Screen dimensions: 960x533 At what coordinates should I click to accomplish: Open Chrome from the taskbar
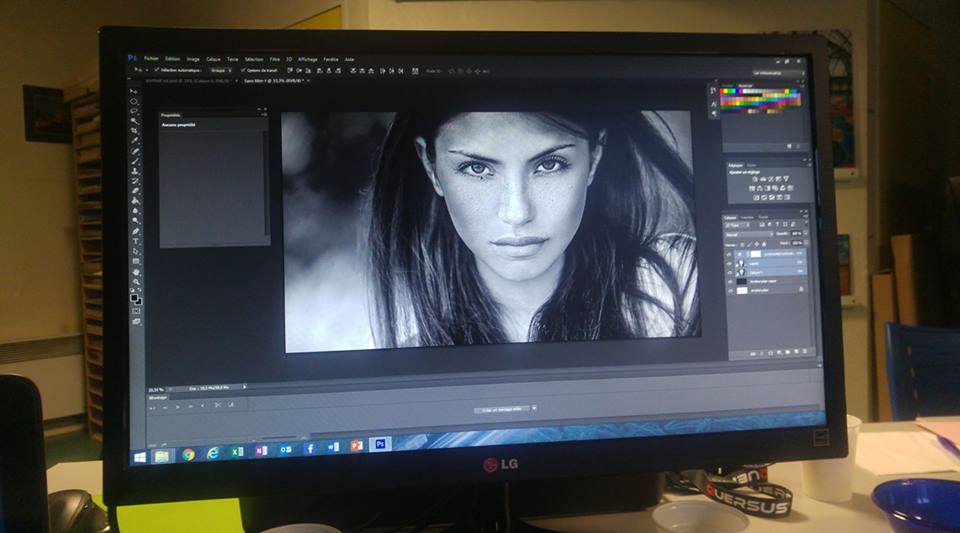188,453
